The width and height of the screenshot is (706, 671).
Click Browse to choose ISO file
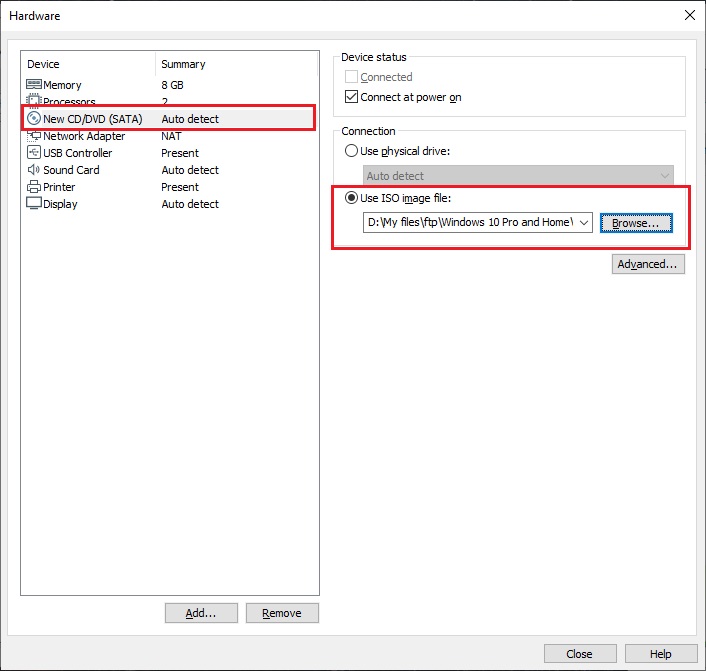(636, 223)
